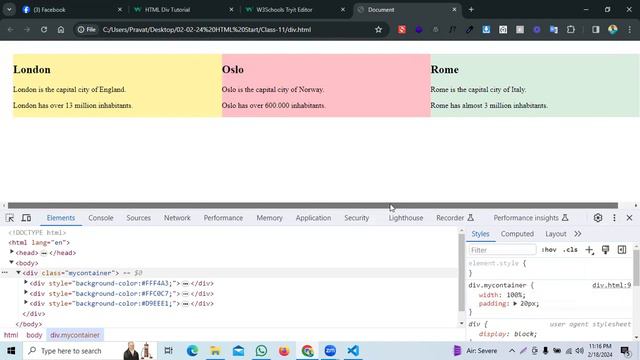Screen dimensions: 640x360
Task: Toggle the computed styles sidebar icon
Action: 622,250
